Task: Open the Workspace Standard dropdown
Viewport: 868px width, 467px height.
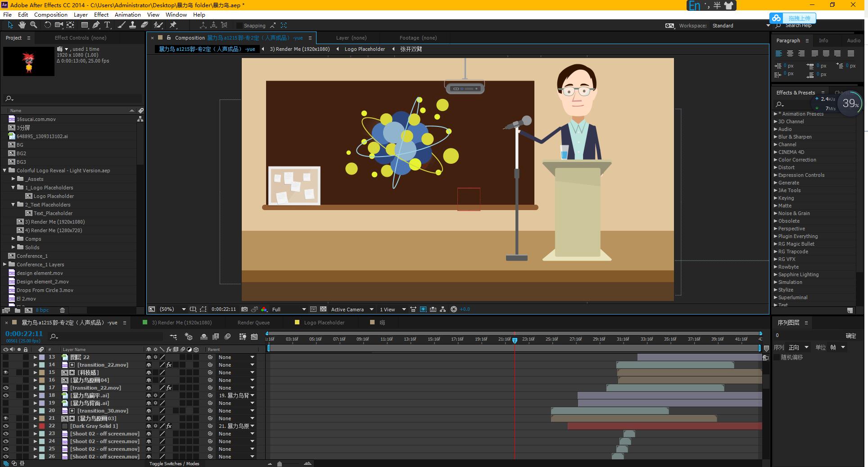Action: [741, 26]
